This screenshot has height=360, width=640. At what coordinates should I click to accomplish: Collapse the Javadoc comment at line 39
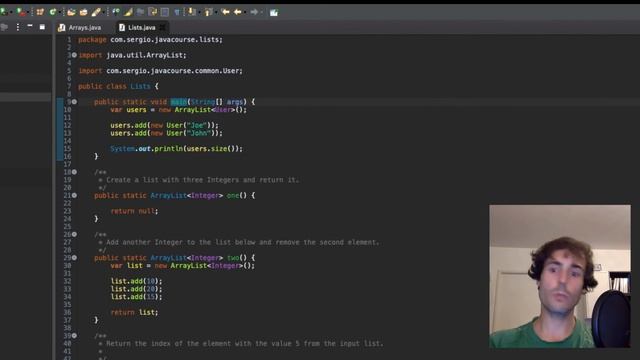pyautogui.click(x=74, y=336)
